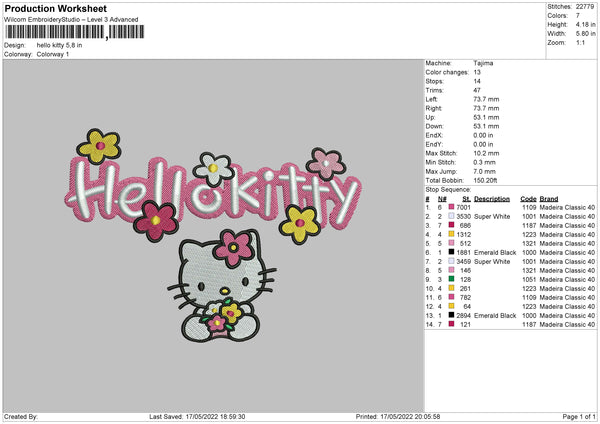Click the pink swatch next to 782
This screenshot has height=424, width=600.
[451, 297]
